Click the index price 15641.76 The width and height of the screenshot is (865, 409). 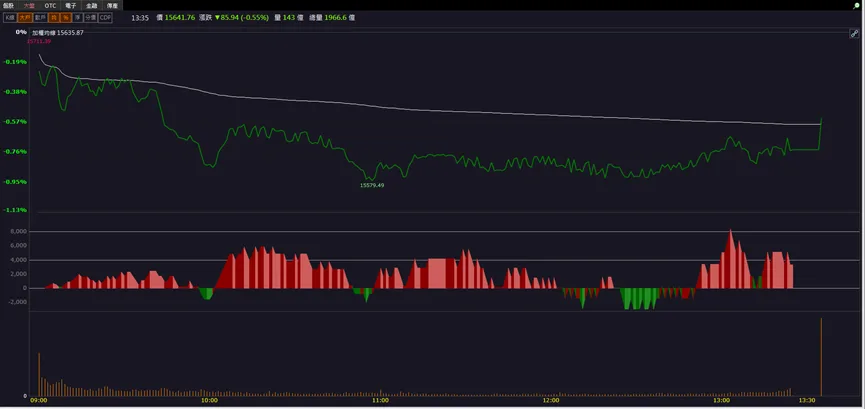click(x=180, y=18)
